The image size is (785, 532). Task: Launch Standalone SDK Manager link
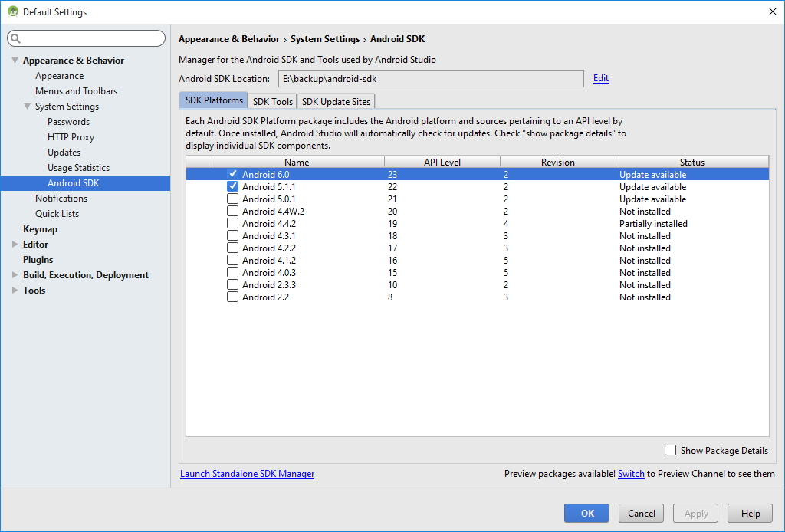pyautogui.click(x=247, y=474)
